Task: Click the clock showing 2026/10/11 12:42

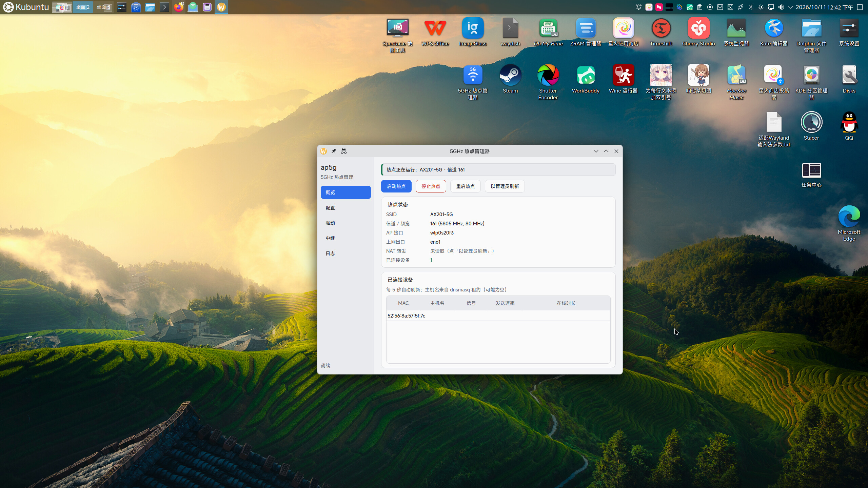Action: 824,7
